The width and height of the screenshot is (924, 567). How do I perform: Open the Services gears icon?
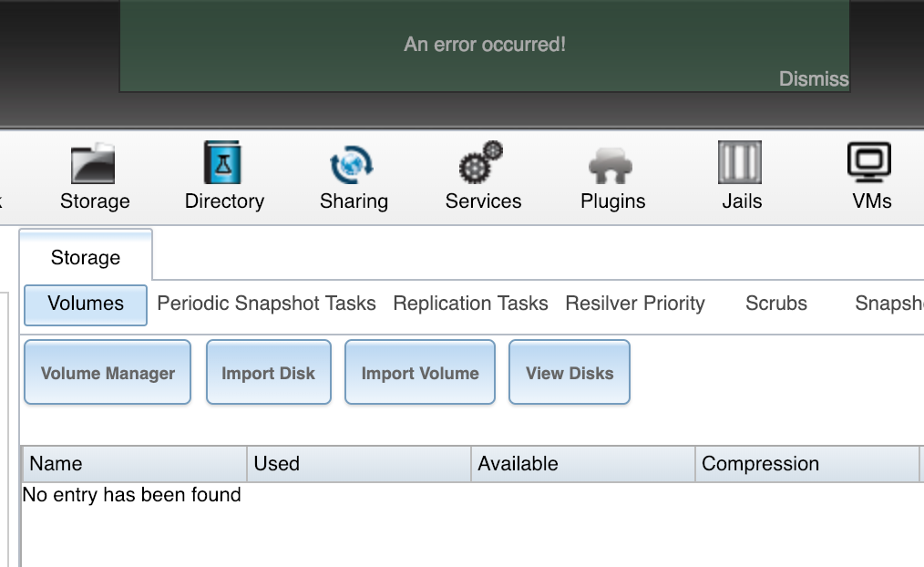(483, 165)
